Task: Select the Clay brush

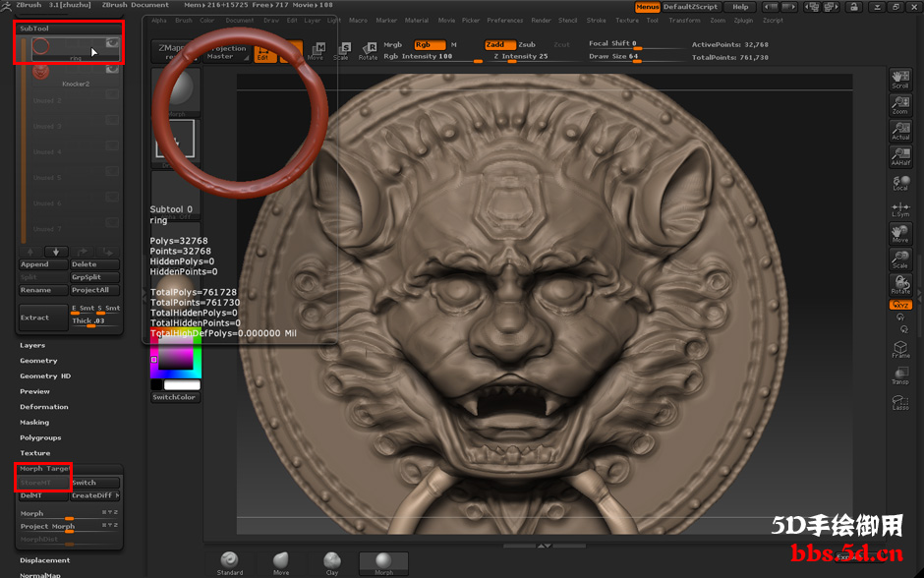Action: [332, 563]
